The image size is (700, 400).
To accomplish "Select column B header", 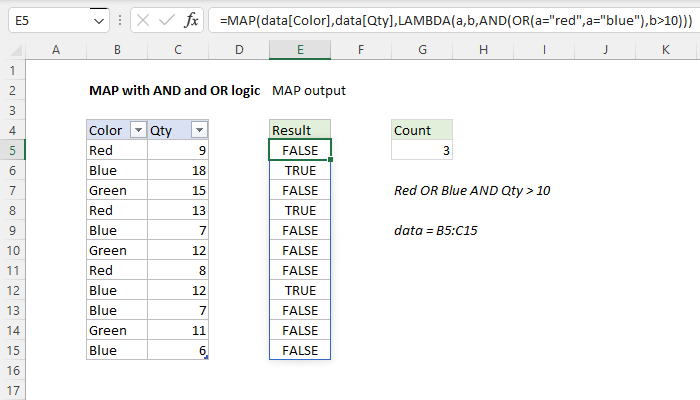I will click(117, 50).
